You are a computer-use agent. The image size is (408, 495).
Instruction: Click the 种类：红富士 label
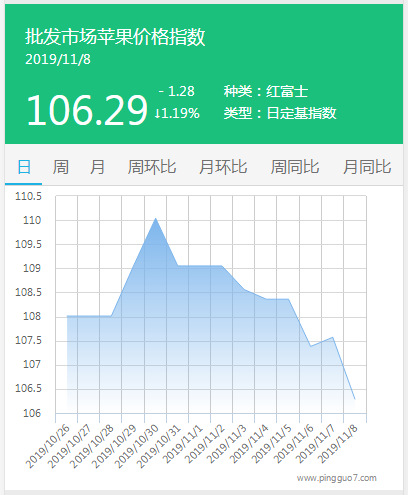(266, 91)
